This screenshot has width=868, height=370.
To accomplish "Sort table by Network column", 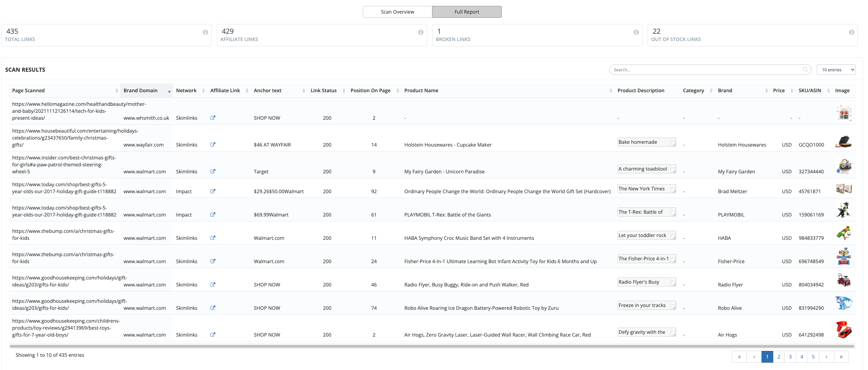I will click(190, 90).
